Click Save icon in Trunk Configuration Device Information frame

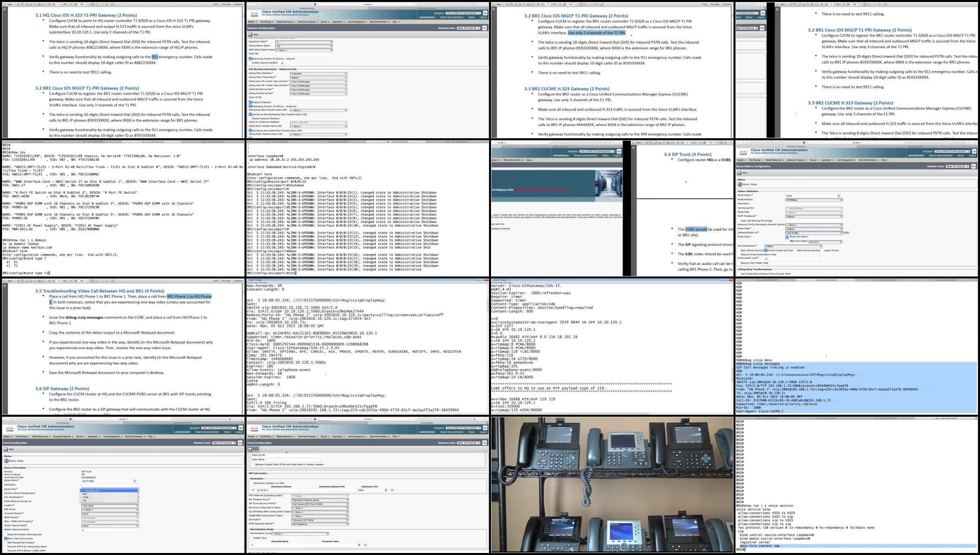[x=6, y=449]
